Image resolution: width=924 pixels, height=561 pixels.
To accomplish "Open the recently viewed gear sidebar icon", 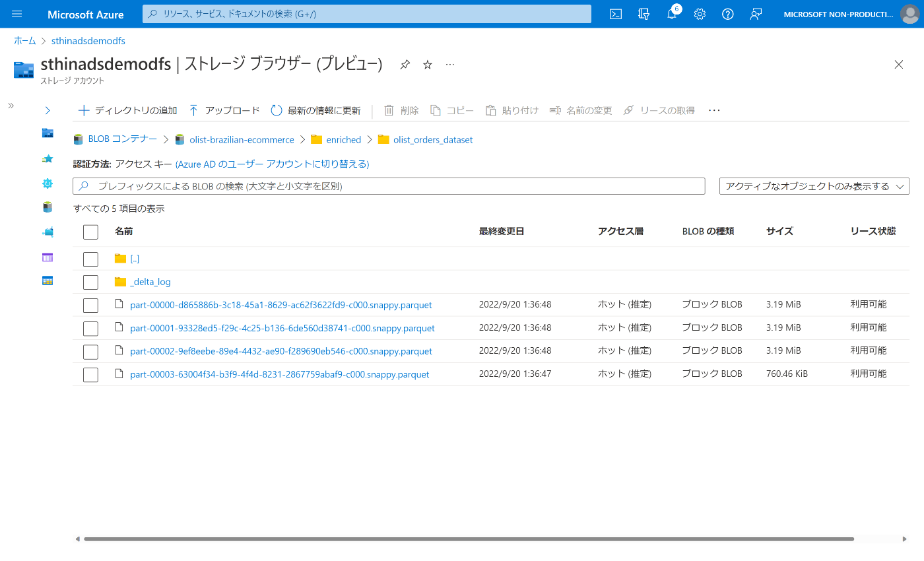I will 48,183.
